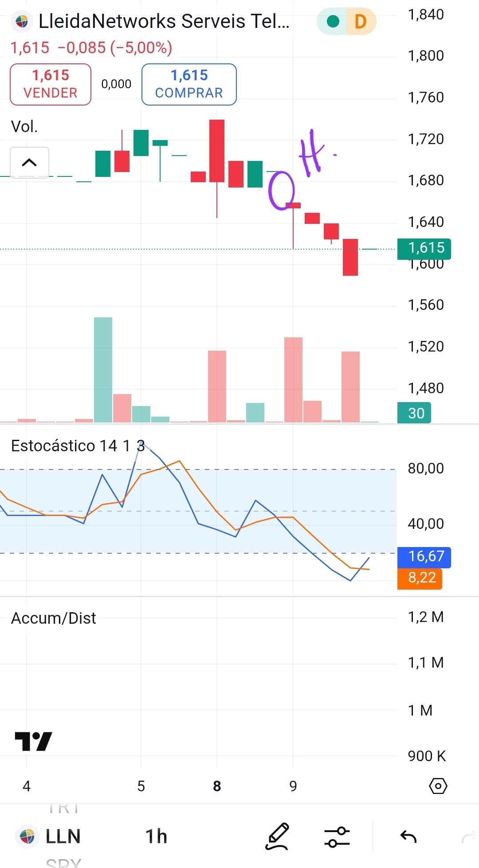
Task: Tap the green market status dot
Action: [333, 21]
